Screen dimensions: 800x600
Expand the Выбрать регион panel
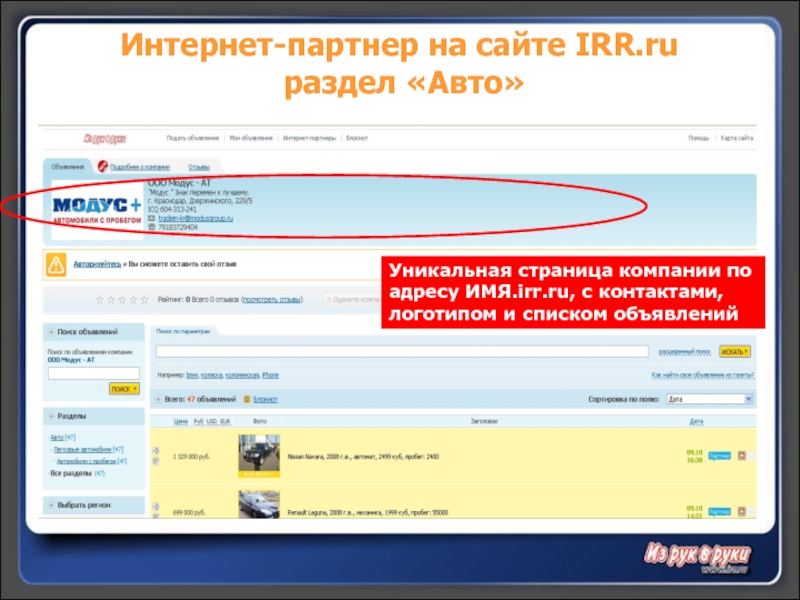pyautogui.click(x=51, y=505)
